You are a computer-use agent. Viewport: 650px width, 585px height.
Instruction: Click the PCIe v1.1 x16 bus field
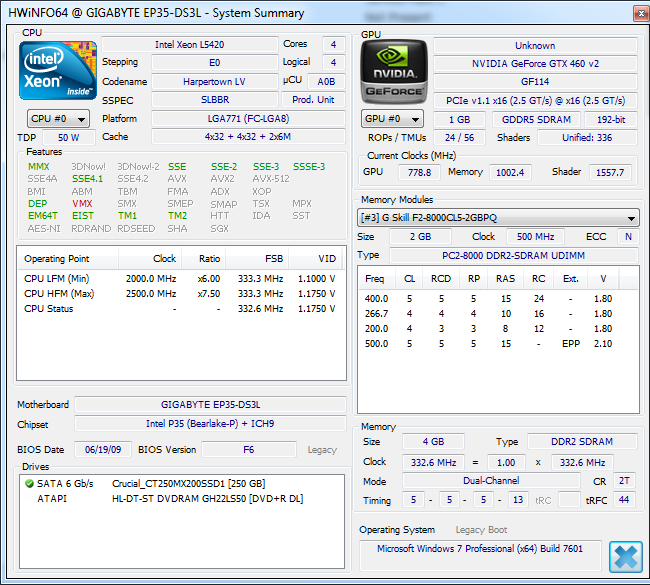535,100
